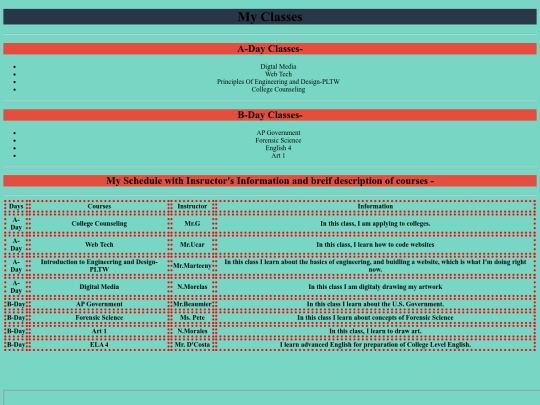Click the Digital Media row instructor cell
The height and width of the screenshot is (405, 540).
[x=192, y=287]
